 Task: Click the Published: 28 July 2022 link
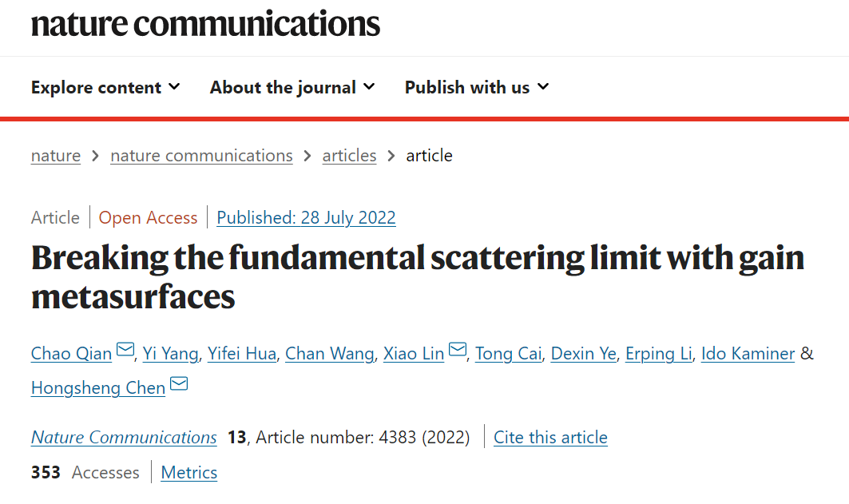click(x=306, y=217)
